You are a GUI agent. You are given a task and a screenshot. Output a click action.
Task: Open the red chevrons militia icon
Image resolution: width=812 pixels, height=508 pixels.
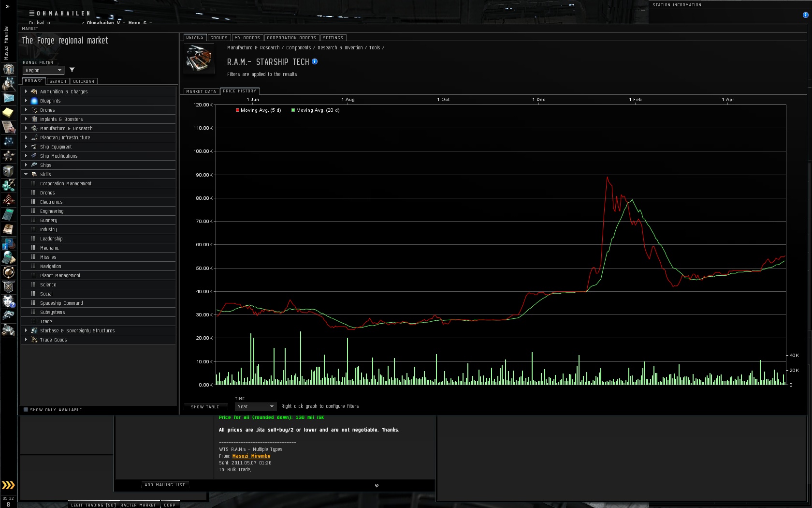coord(9,199)
